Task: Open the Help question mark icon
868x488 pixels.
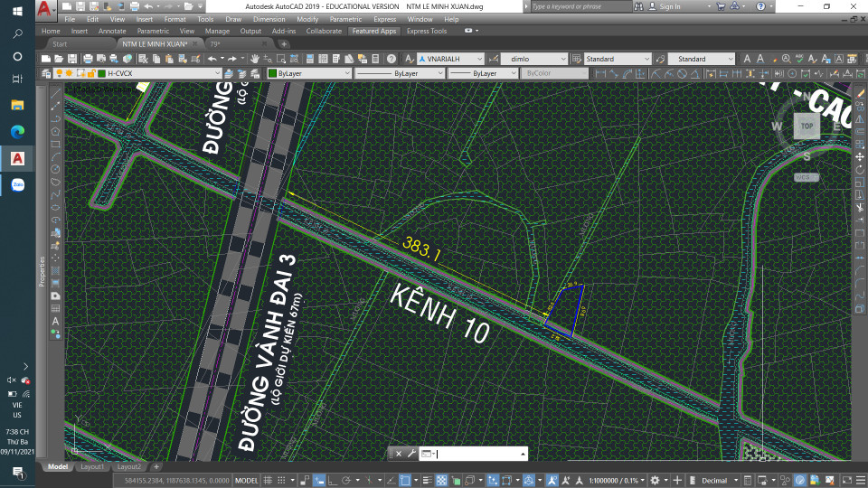Action: [391, 59]
